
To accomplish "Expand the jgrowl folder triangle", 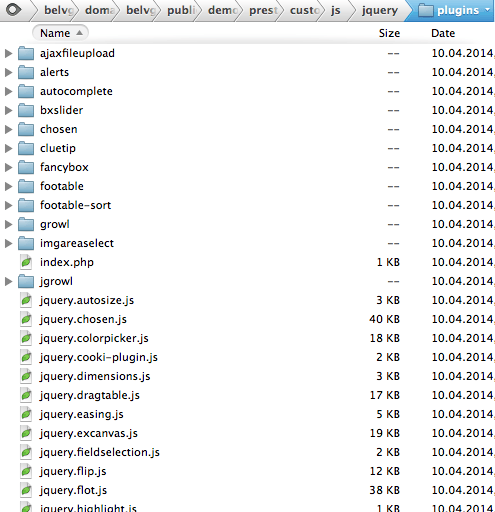I will [x=8, y=281].
